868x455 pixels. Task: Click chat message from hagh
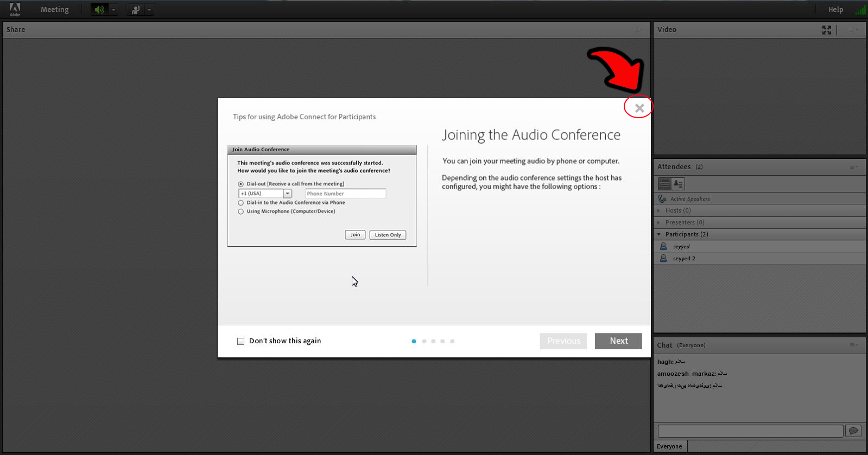[671, 362]
